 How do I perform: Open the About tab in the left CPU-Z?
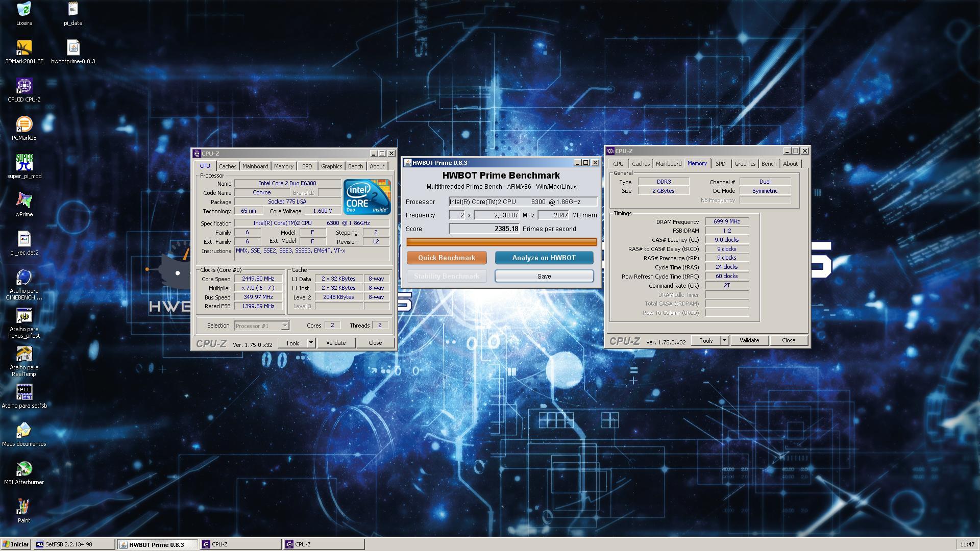(377, 166)
